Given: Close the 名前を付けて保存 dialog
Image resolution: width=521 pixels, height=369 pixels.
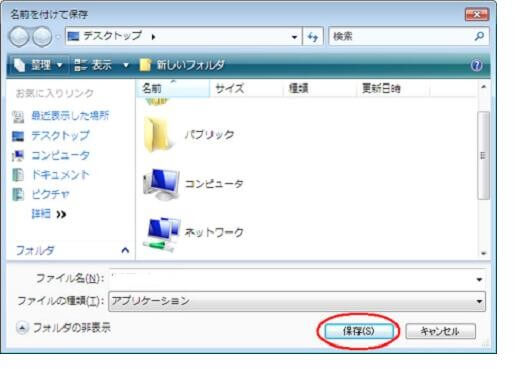Looking at the screenshot, I should [x=477, y=14].
